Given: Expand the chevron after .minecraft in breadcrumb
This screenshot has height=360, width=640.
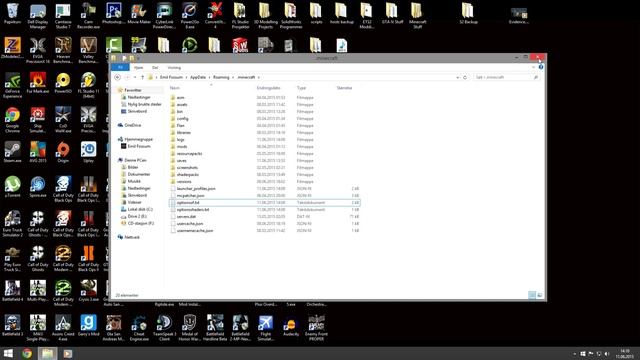Looking at the screenshot, I should (259, 77).
